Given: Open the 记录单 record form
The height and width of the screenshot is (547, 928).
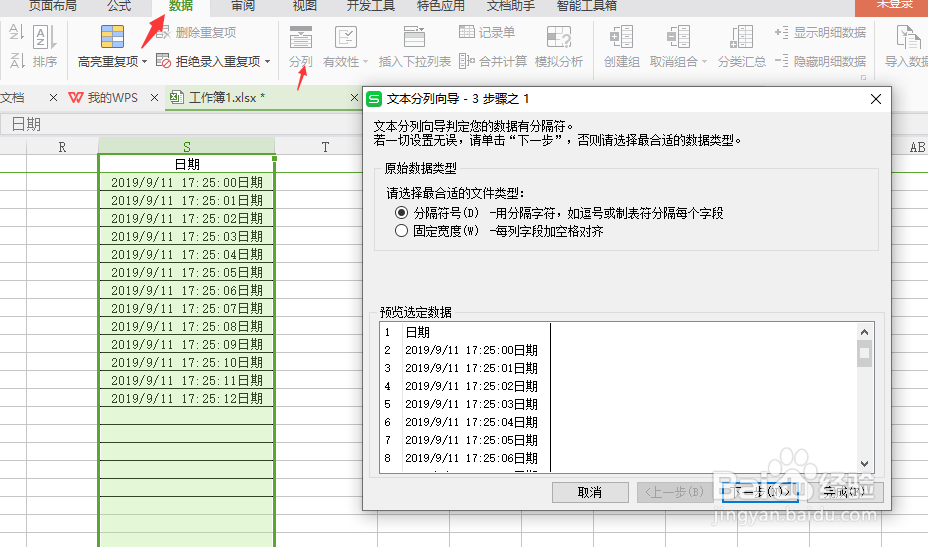Looking at the screenshot, I should [x=487, y=32].
